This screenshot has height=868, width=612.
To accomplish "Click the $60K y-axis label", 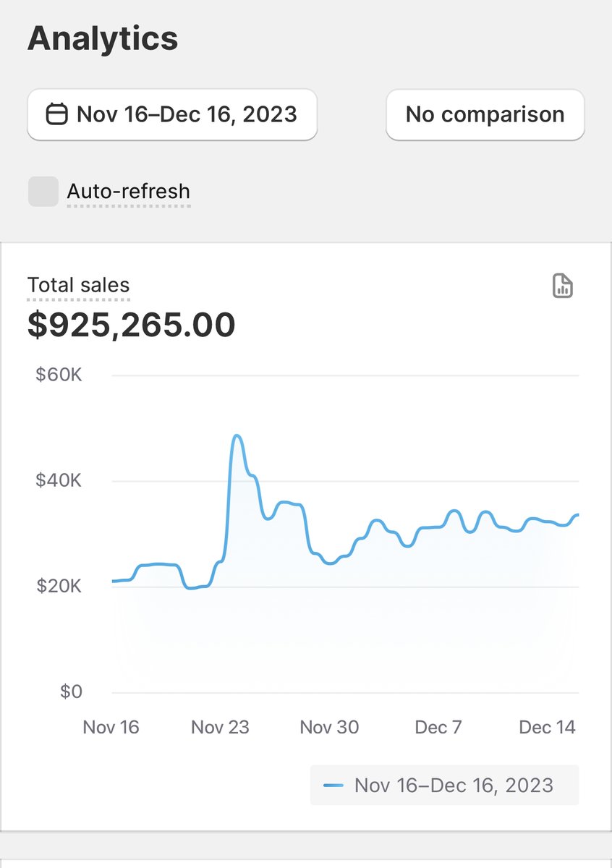I will [x=59, y=375].
